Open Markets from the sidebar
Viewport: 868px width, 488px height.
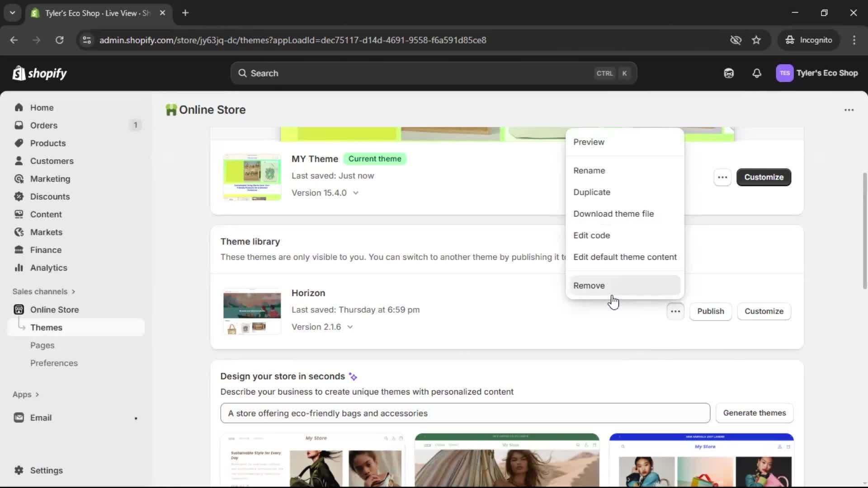click(x=45, y=232)
